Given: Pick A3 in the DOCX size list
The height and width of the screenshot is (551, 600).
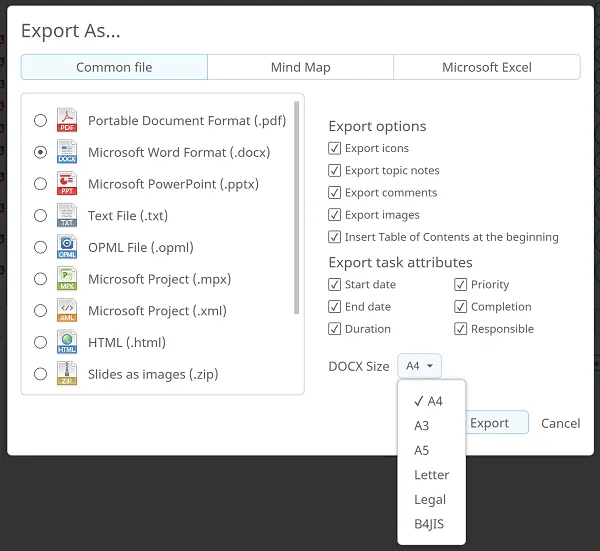Looking at the screenshot, I should tap(421, 426).
